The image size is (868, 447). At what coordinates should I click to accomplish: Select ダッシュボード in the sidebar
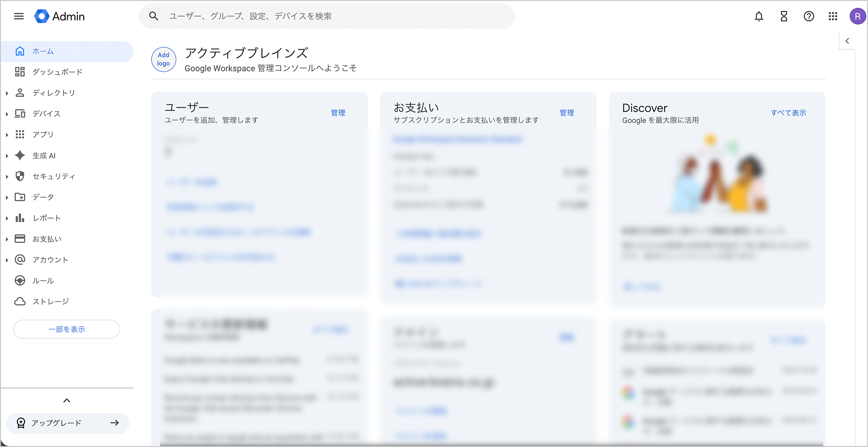click(57, 72)
